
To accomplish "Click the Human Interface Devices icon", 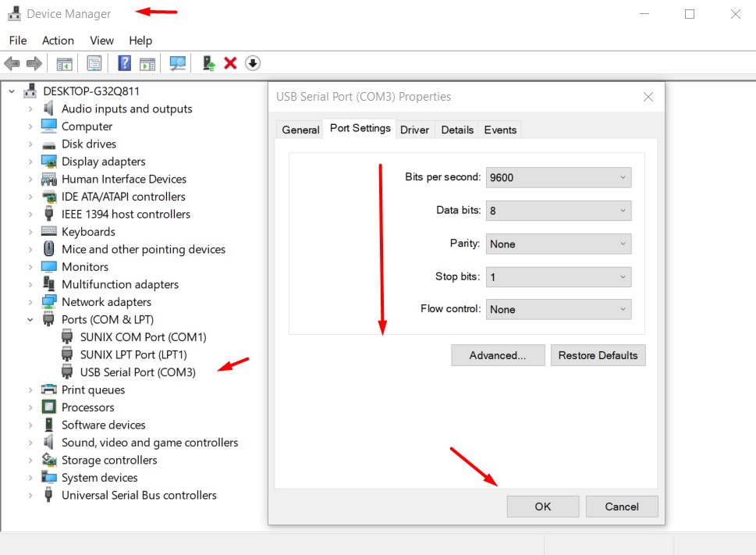I will tap(48, 179).
